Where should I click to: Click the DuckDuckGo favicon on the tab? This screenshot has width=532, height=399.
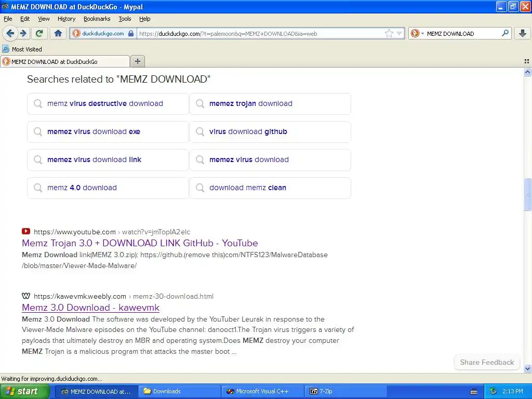pyautogui.click(x=6, y=61)
